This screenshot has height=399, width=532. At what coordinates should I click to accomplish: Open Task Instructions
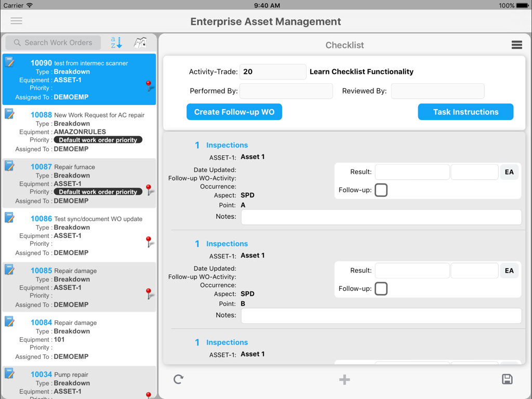(465, 112)
